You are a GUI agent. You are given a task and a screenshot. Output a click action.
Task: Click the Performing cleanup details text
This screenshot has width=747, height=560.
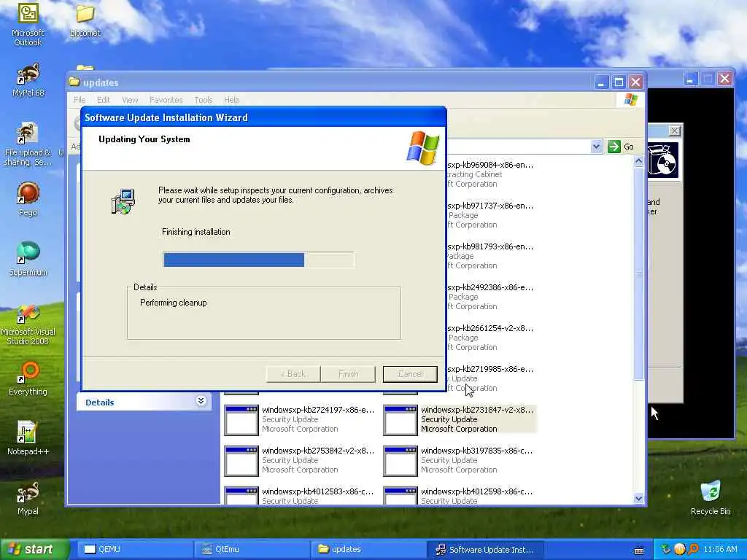(x=174, y=303)
